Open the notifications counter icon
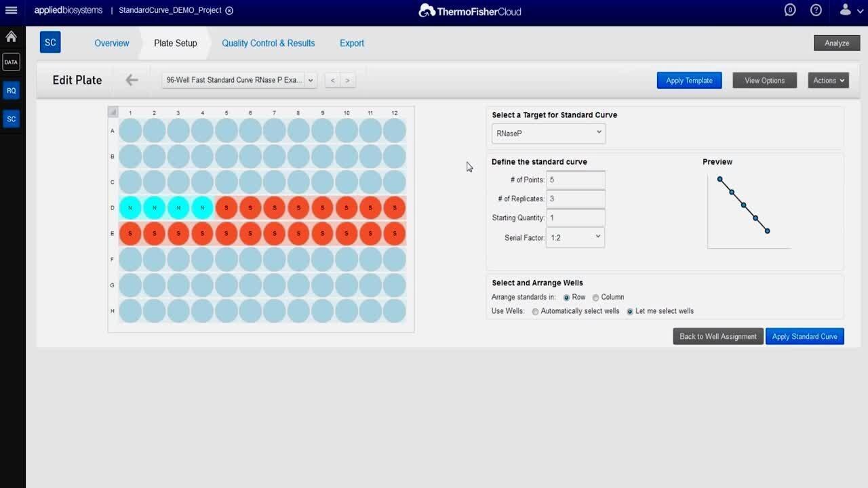Image resolution: width=868 pixels, height=488 pixels. [789, 10]
